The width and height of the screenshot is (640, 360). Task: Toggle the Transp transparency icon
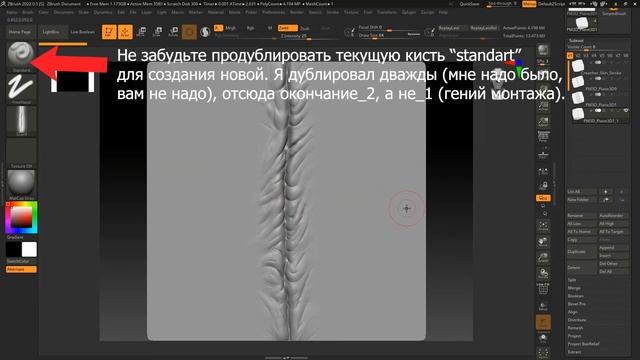pyautogui.click(x=543, y=306)
